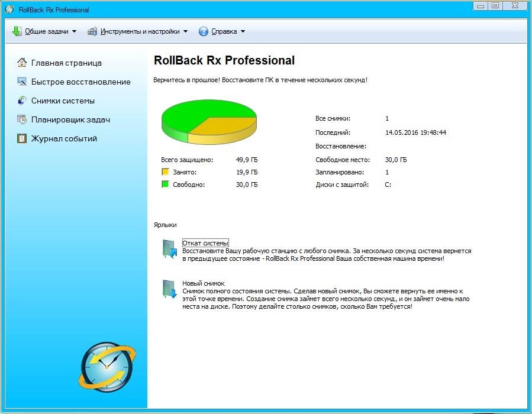The height and width of the screenshot is (414, 532).
Task: Click the Все снимки label
Action: coord(333,118)
